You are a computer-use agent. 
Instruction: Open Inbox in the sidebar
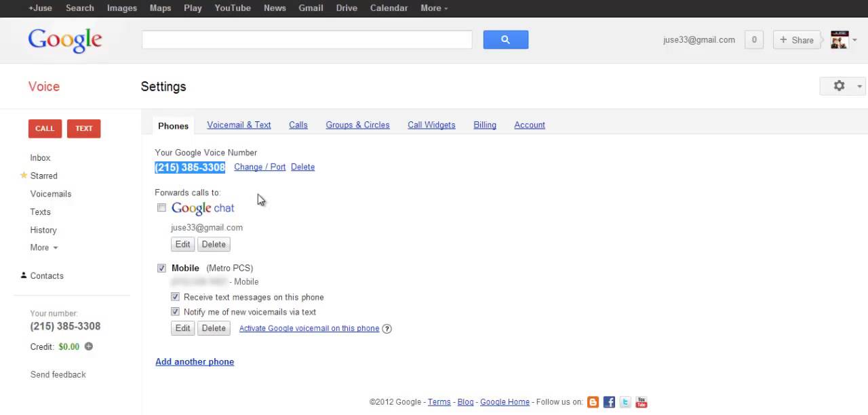40,157
